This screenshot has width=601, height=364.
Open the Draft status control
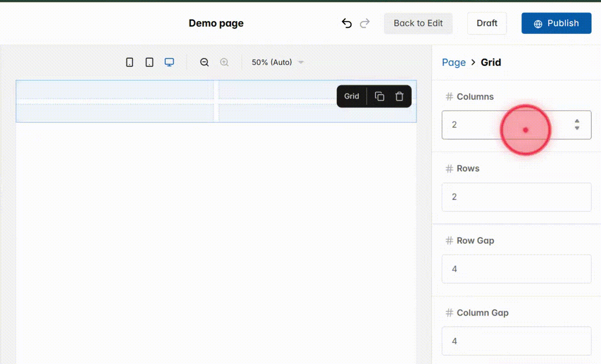(x=487, y=23)
